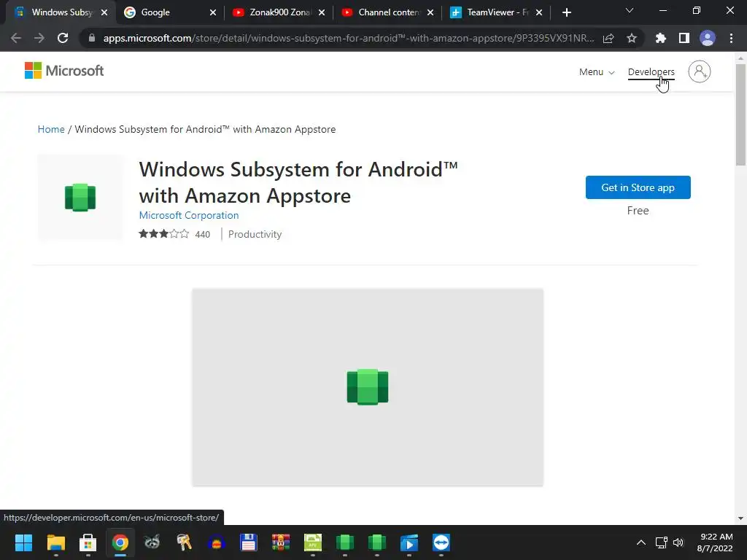Open the volume speaker icon

coord(678,542)
